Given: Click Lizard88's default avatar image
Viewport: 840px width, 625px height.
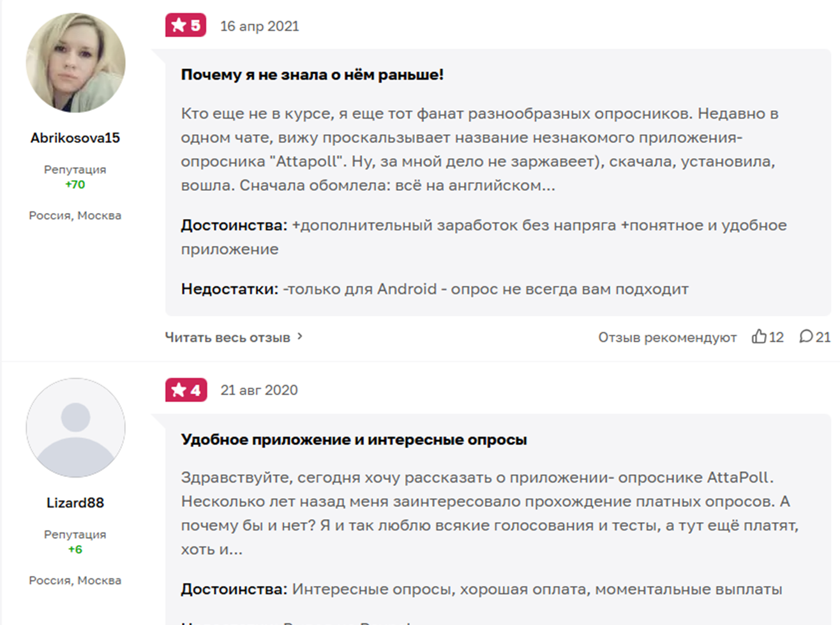Looking at the screenshot, I should coord(75,428).
